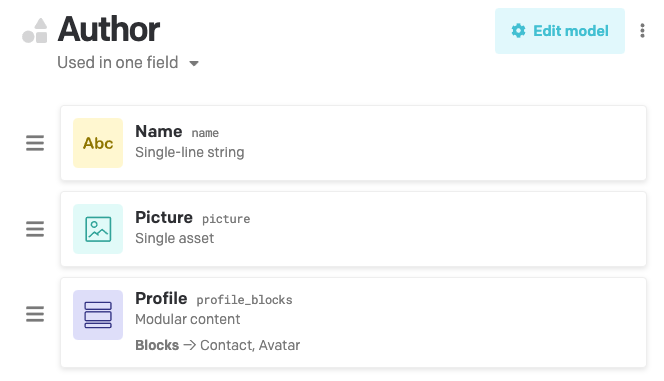
Task: Click the gear icon in Edit model
Action: (518, 31)
